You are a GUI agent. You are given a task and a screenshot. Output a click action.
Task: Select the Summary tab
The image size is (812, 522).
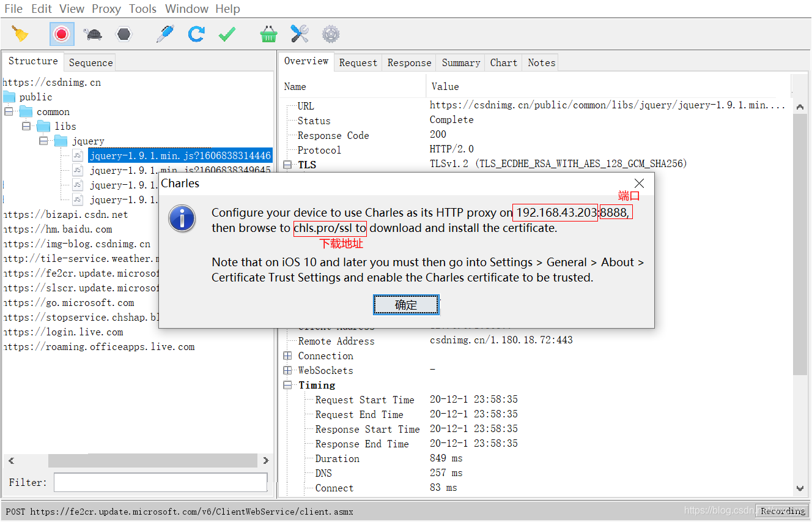(x=461, y=62)
